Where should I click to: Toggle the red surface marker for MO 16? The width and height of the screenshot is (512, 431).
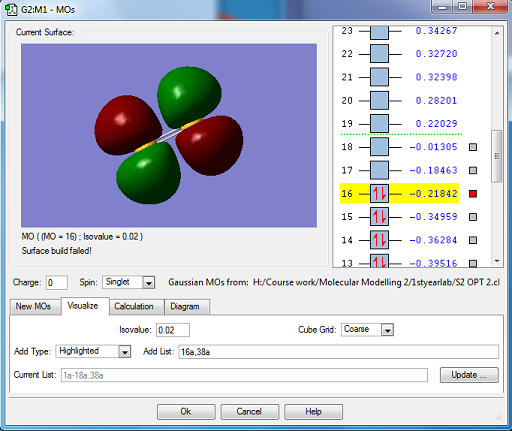[473, 194]
